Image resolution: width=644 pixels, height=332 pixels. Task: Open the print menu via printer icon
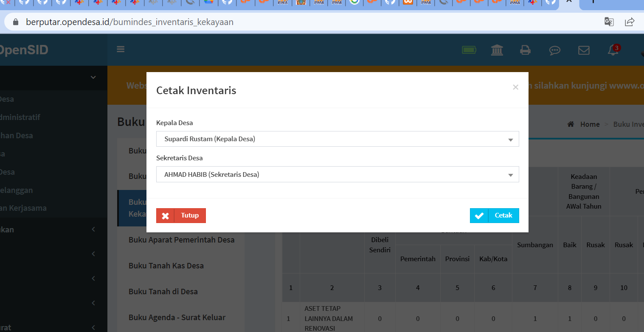point(526,50)
